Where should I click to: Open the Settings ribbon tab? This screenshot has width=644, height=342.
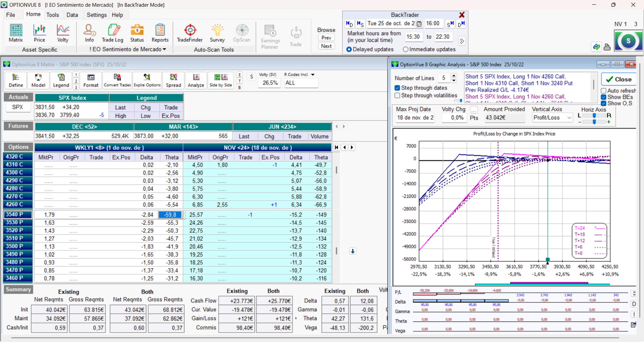click(x=97, y=15)
